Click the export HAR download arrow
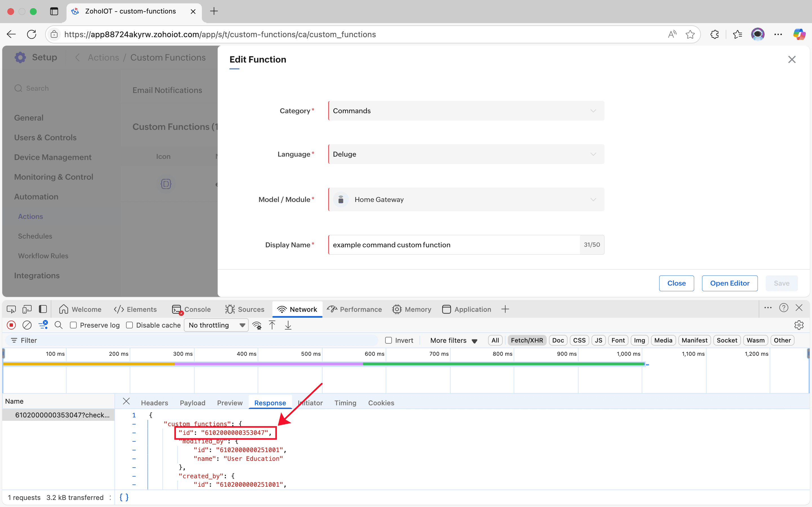Screen dimensions: 812x507 [288, 325]
